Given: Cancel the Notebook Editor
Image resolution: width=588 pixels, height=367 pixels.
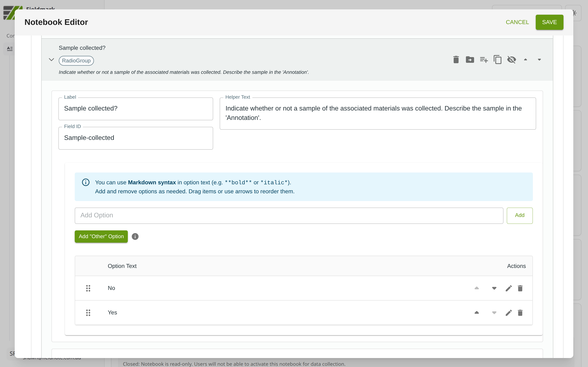Looking at the screenshot, I should 517,22.
